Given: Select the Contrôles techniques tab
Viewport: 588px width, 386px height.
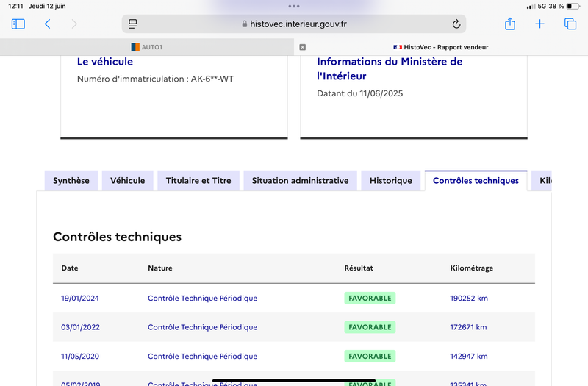Looking at the screenshot, I should 476,181.
